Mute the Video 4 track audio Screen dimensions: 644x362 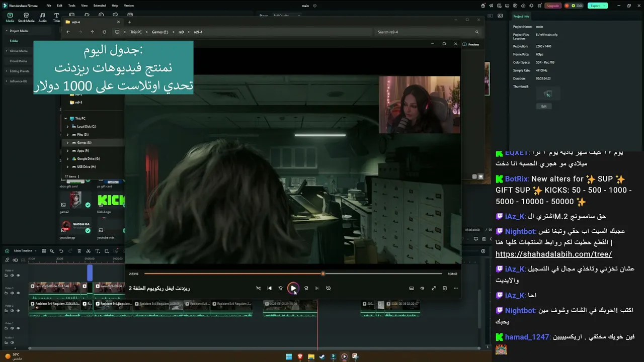coord(13,276)
